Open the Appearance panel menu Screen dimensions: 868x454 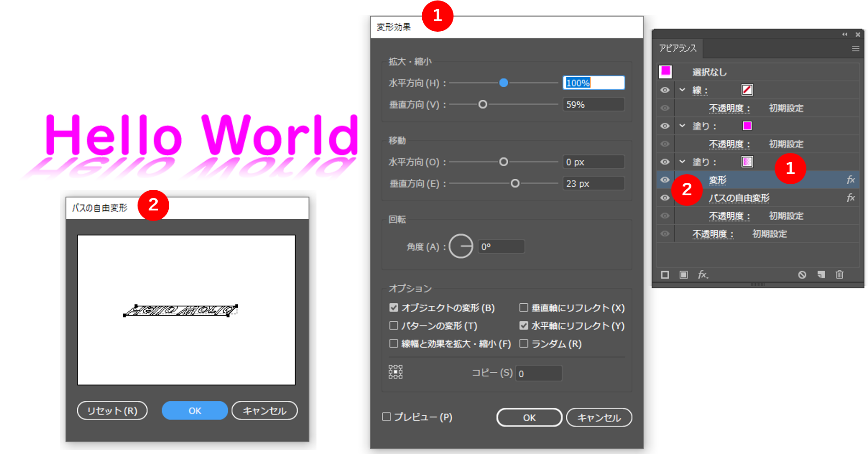pyautogui.click(x=856, y=49)
